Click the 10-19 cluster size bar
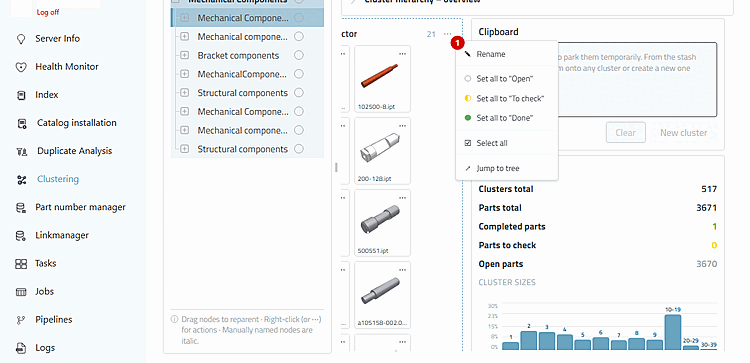750x363 pixels. point(673,332)
